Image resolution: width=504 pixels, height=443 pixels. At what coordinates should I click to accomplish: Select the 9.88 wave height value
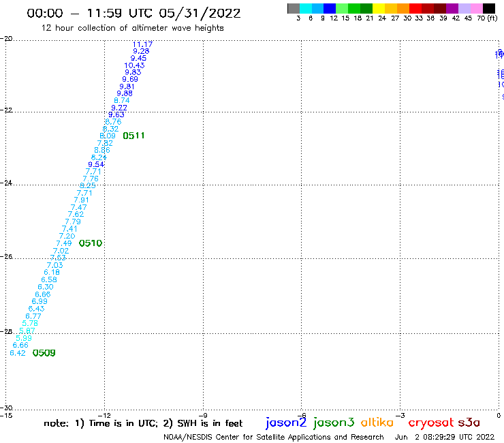(x=125, y=93)
